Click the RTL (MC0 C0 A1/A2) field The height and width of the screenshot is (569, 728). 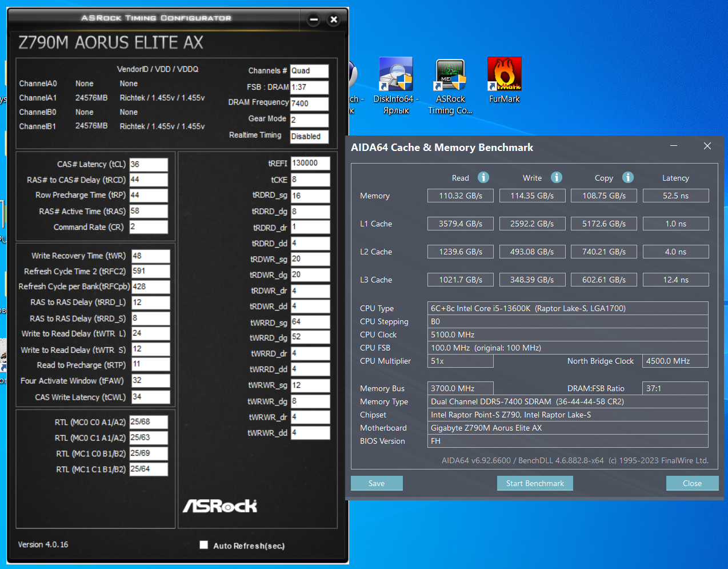click(149, 422)
